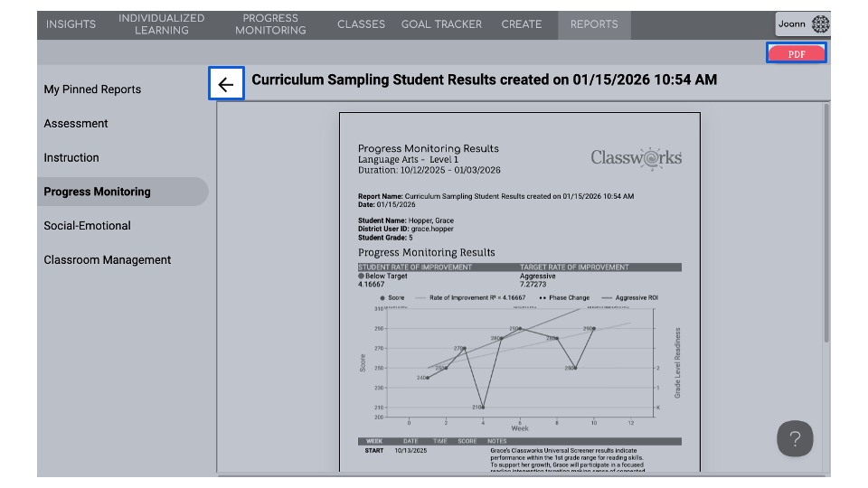Click the Student Name Hopper, Grace text
Screen dimensions: 868x488
click(x=406, y=221)
